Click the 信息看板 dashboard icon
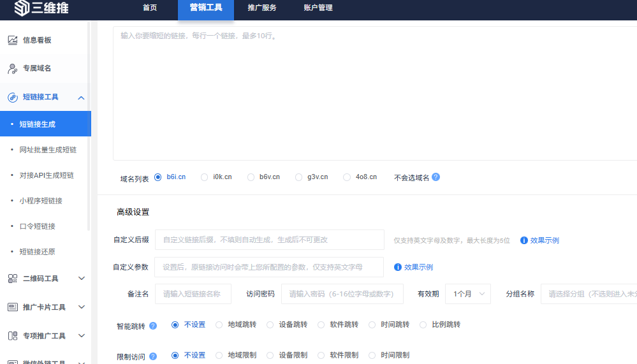637x364 pixels. tap(13, 40)
